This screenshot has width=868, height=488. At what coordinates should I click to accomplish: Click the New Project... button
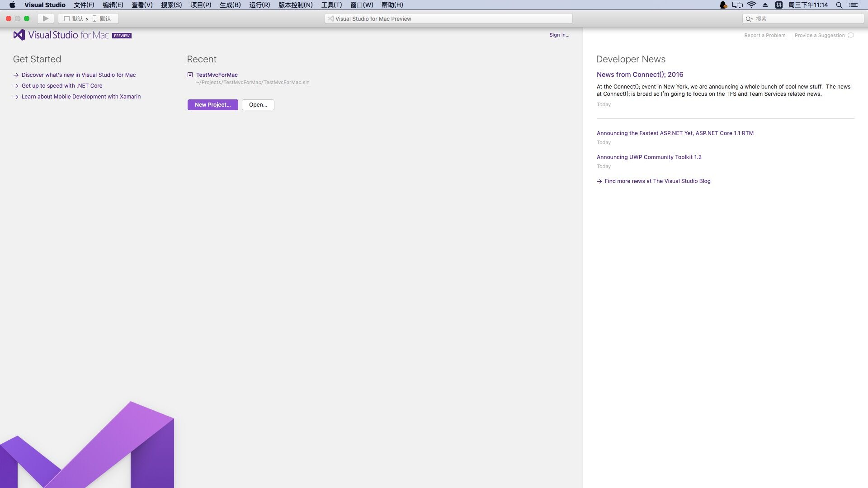[x=212, y=105]
